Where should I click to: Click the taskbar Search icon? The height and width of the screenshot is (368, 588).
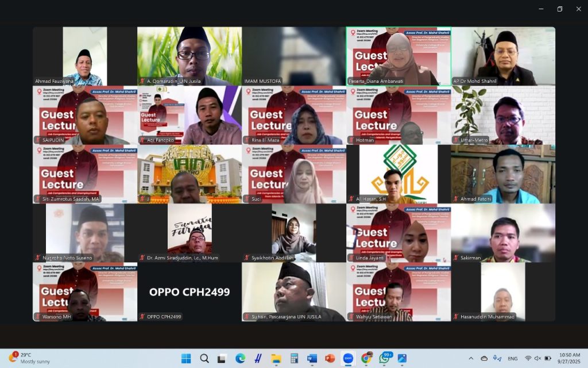click(x=204, y=358)
